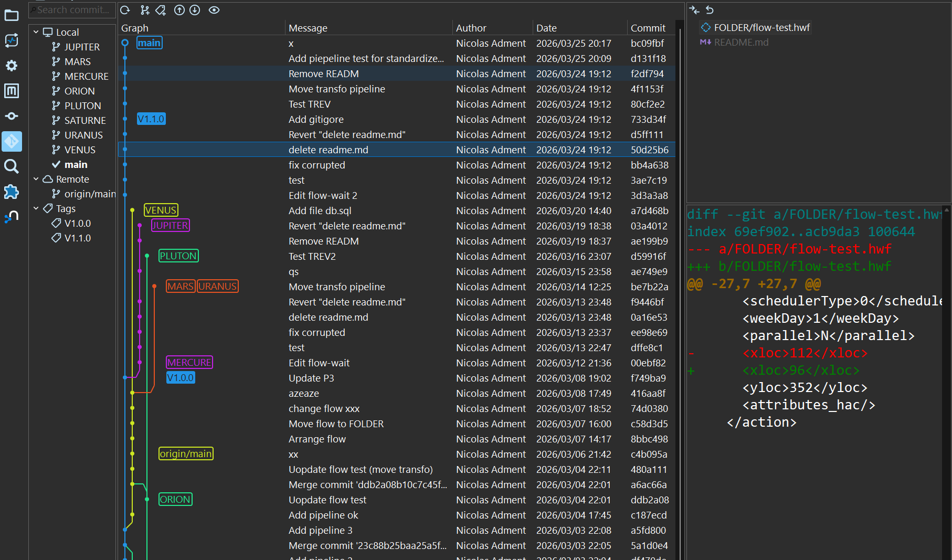Click the ORION branch badge in the graph
Image resolution: width=952 pixels, height=560 pixels.
click(x=175, y=500)
